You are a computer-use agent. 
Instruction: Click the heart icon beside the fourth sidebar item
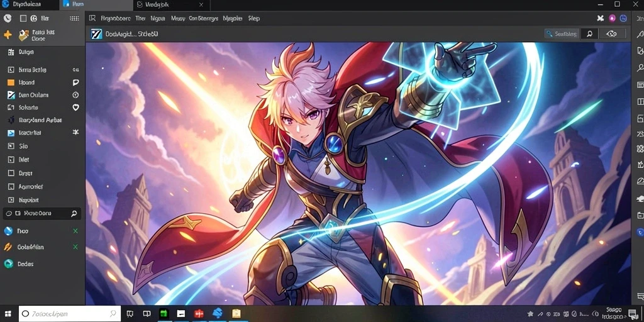75,107
